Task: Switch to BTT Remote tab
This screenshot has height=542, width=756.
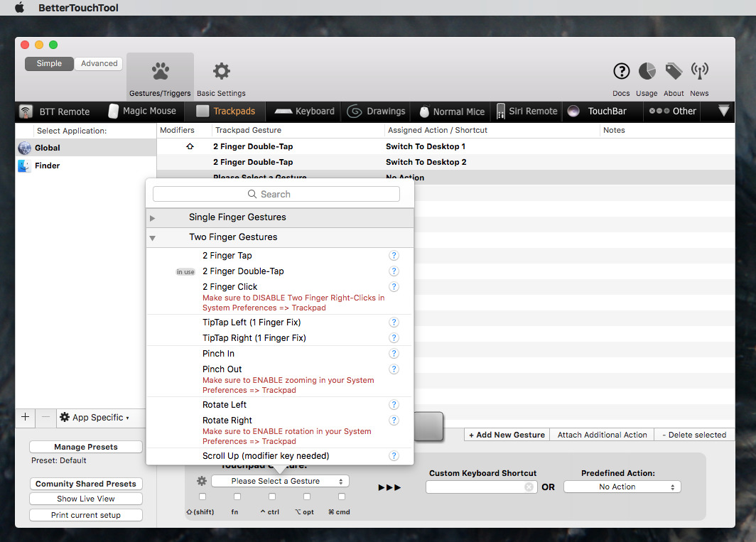Action: tap(55, 112)
